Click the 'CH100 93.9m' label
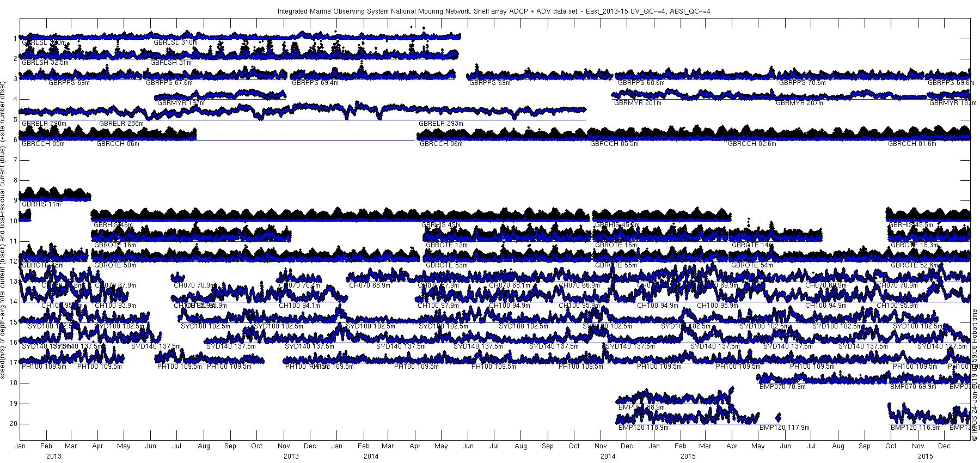 tap(115, 306)
